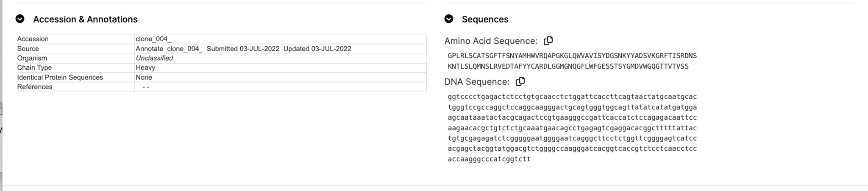Screen dimensions: 868x191
Task: Click the Sequences heading text
Action: [485, 20]
